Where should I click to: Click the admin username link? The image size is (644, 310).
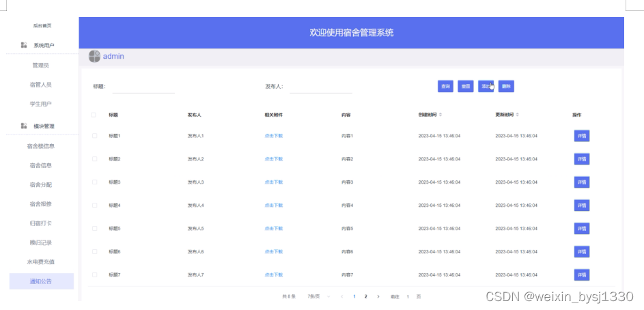[113, 56]
